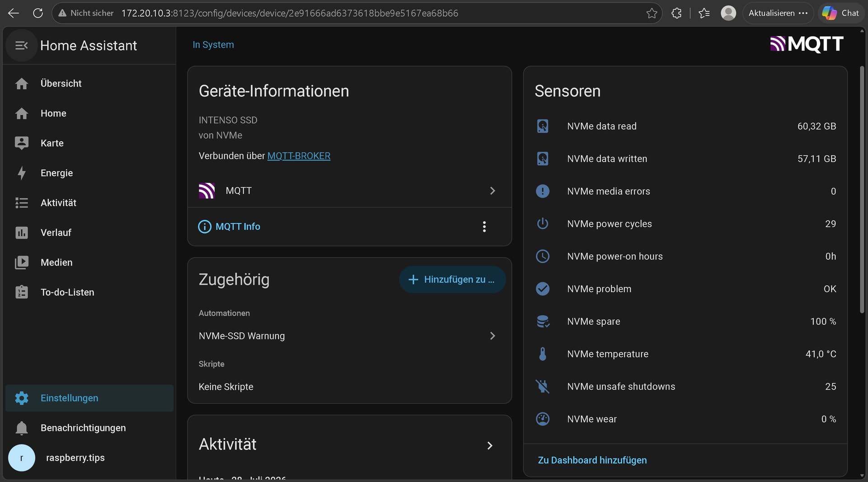The width and height of the screenshot is (868, 482).
Task: Click the NVMe problem checkmark icon
Action: click(542, 289)
